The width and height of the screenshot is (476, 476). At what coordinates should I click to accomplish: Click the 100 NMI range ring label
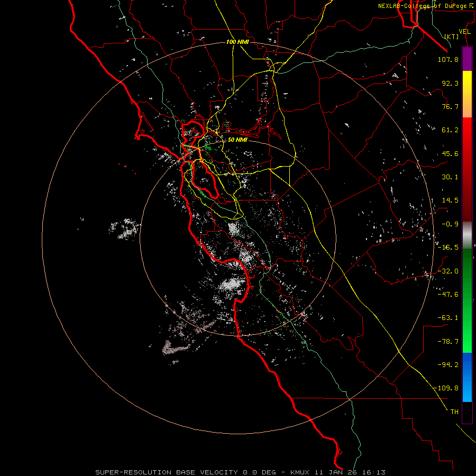[x=237, y=42]
